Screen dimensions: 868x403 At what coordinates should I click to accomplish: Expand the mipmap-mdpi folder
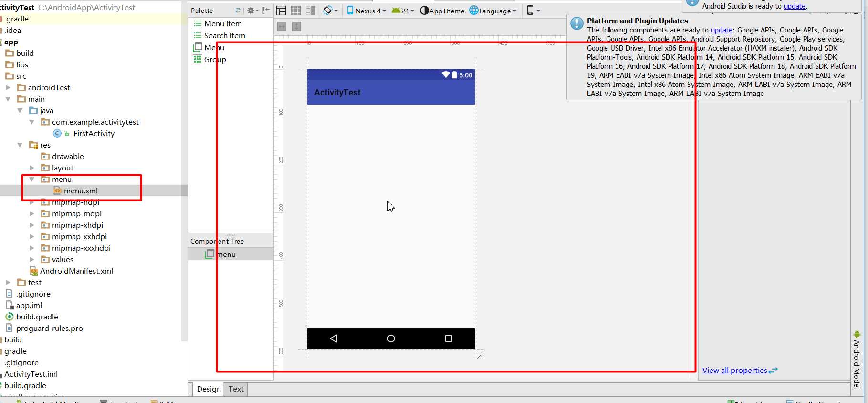(32, 213)
